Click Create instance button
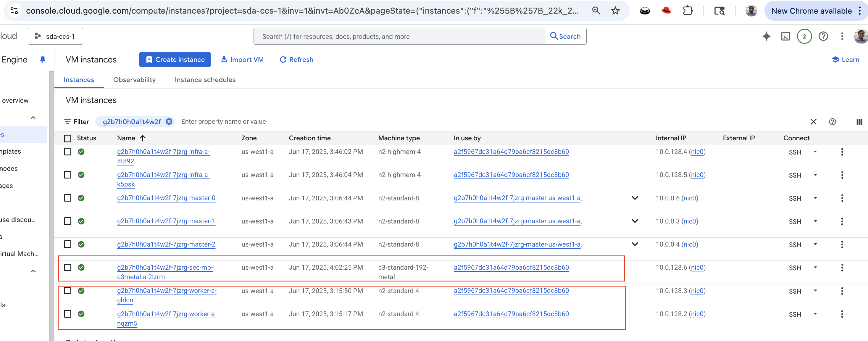 point(175,60)
